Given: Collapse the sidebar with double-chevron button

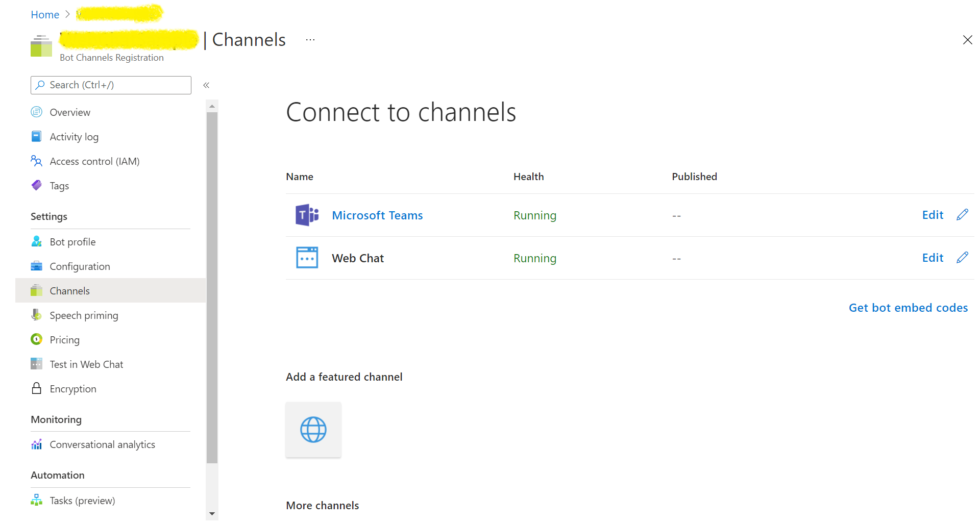Looking at the screenshot, I should pos(206,85).
